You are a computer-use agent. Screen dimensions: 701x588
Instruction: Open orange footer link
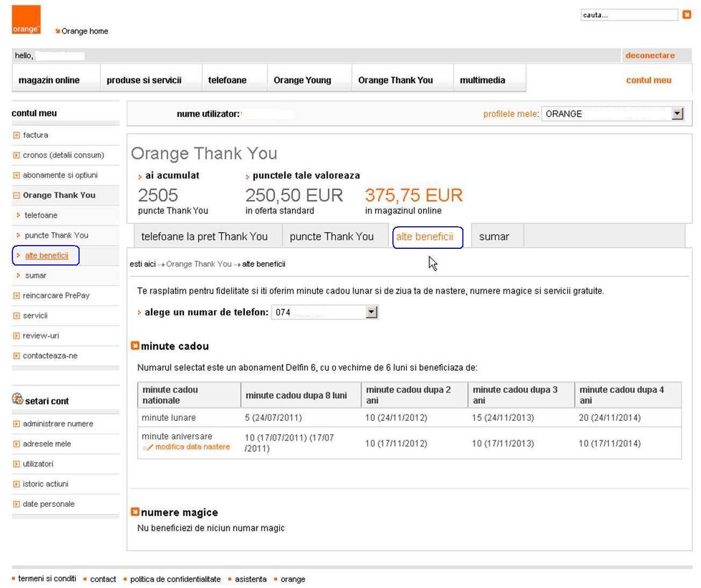[293, 579]
